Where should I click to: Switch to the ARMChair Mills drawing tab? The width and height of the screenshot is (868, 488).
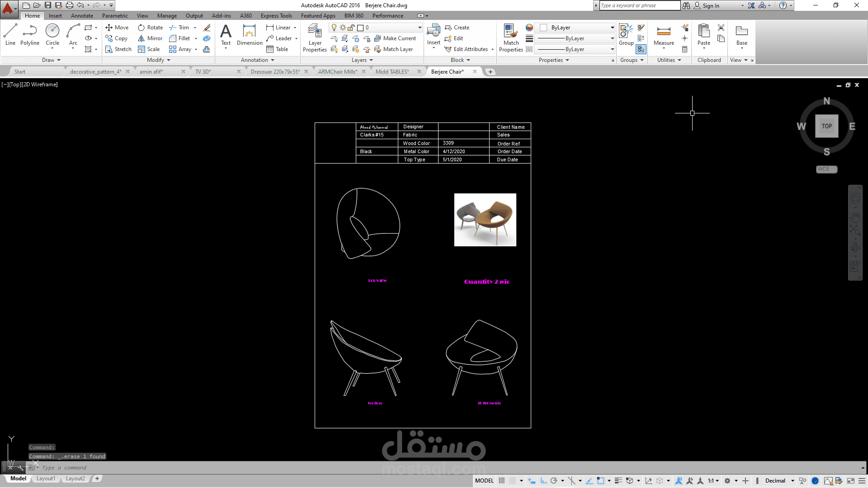click(337, 72)
